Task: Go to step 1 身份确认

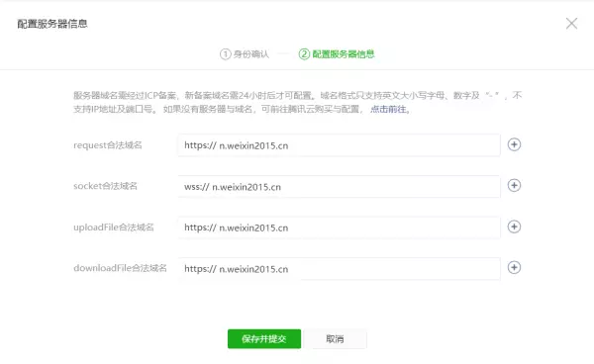Action: pos(245,54)
